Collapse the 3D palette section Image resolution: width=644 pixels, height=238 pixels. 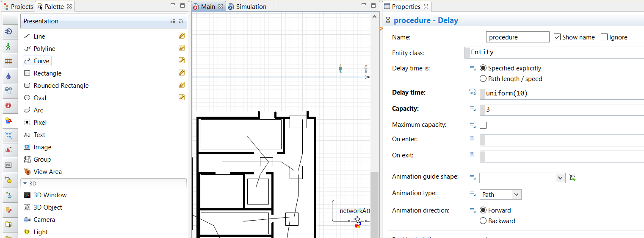[25, 184]
